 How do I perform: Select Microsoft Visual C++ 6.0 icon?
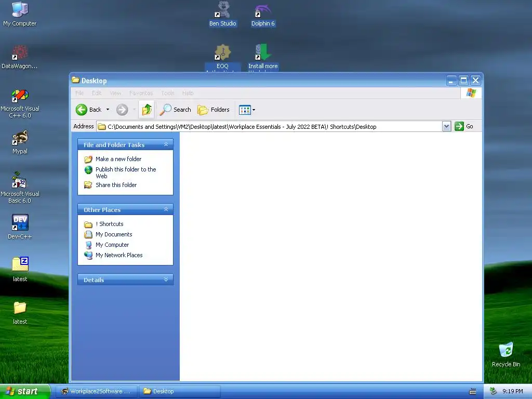coord(20,103)
